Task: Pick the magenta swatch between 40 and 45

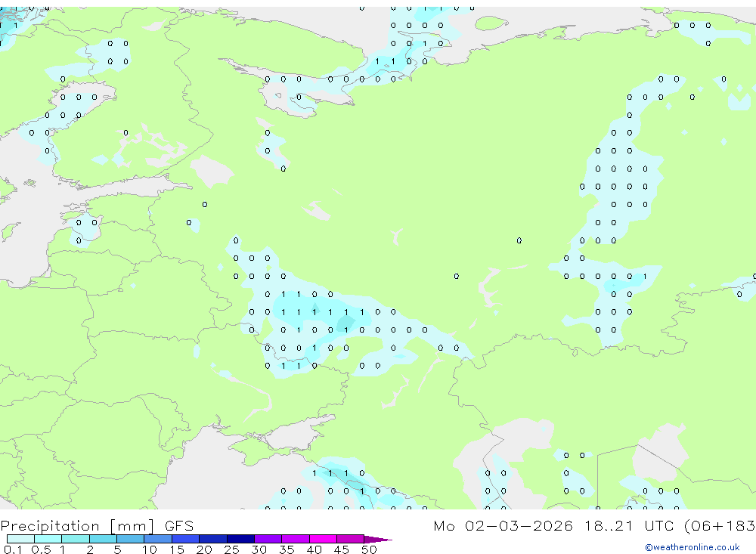Action: point(323,539)
